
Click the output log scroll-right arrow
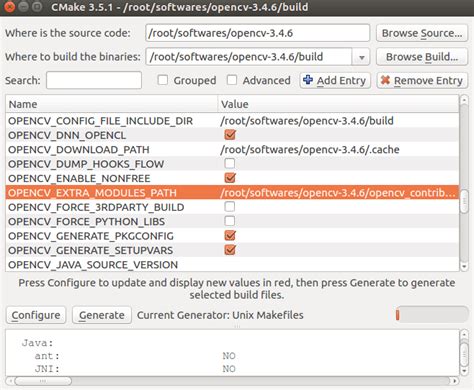454,381
